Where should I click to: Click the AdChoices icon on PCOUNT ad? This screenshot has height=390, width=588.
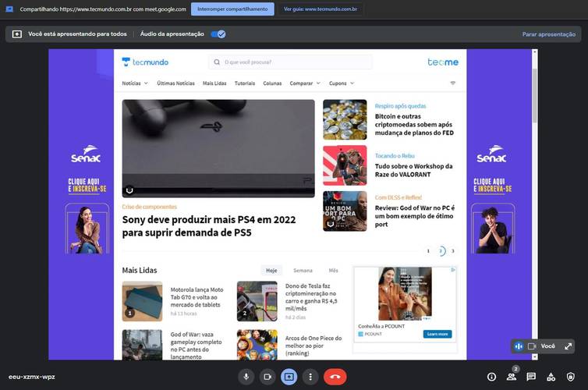(453, 270)
